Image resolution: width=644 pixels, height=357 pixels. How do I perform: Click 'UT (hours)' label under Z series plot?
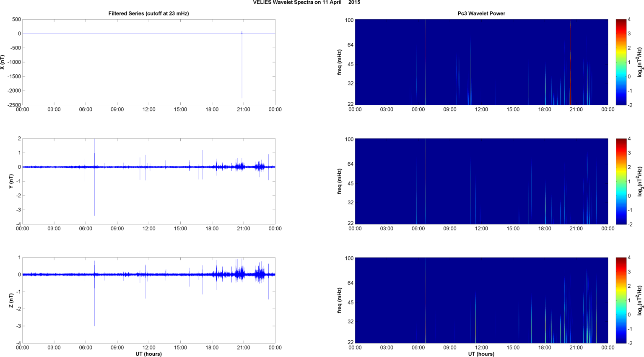148,354
